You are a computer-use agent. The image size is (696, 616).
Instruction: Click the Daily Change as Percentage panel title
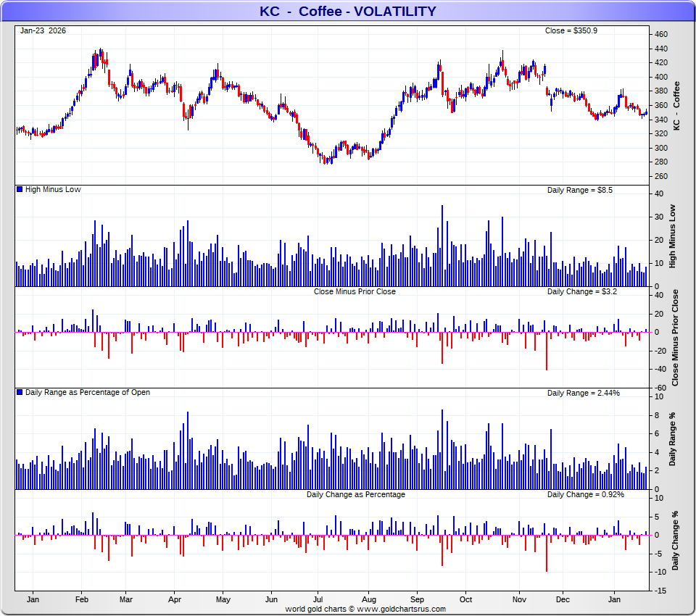355,494
